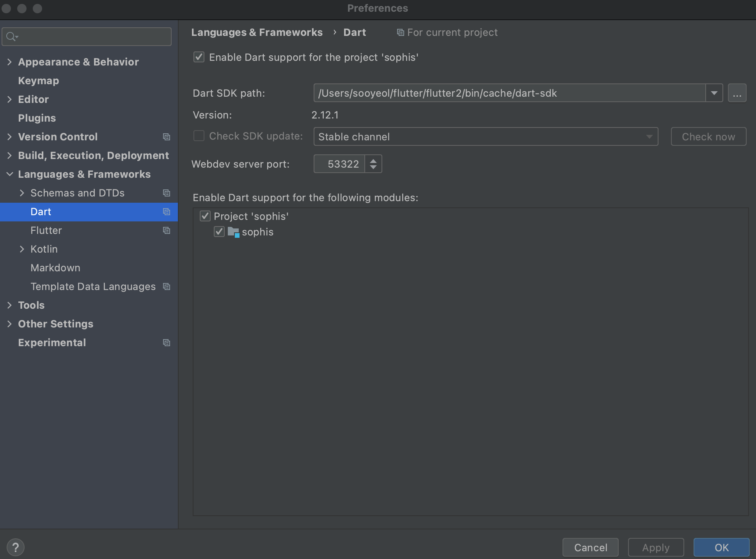Click the search magnifier icon
The height and width of the screenshot is (559, 756).
pyautogui.click(x=11, y=37)
